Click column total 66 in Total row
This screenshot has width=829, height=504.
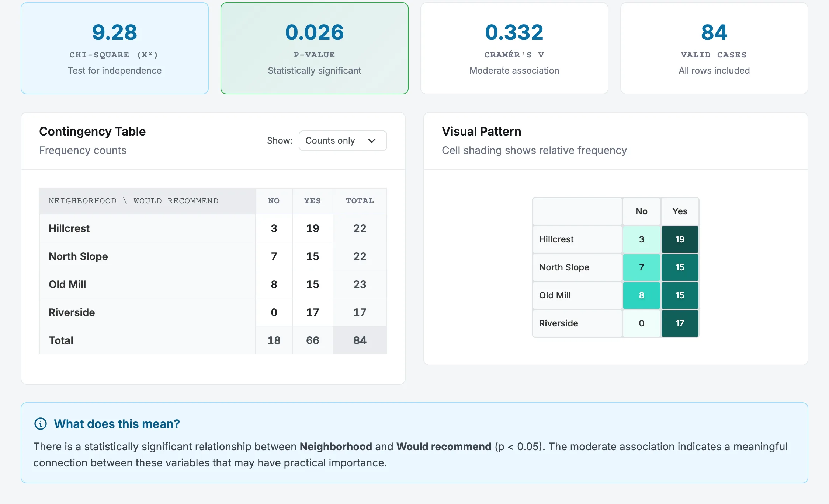(313, 340)
